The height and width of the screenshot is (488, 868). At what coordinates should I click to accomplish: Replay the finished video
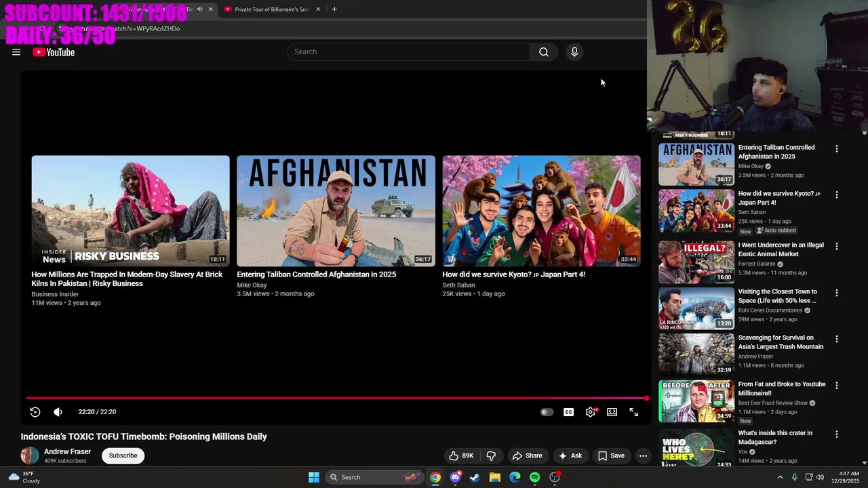click(35, 412)
